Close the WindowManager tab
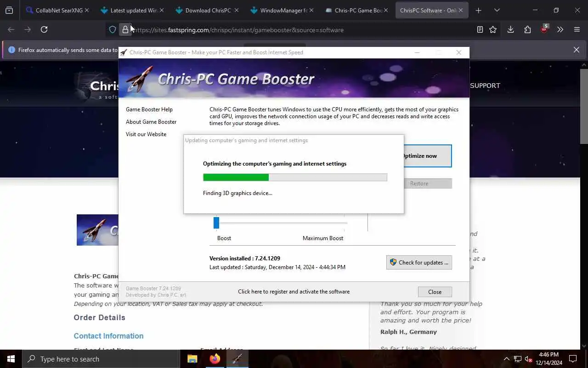The width and height of the screenshot is (588, 368). coord(311,10)
